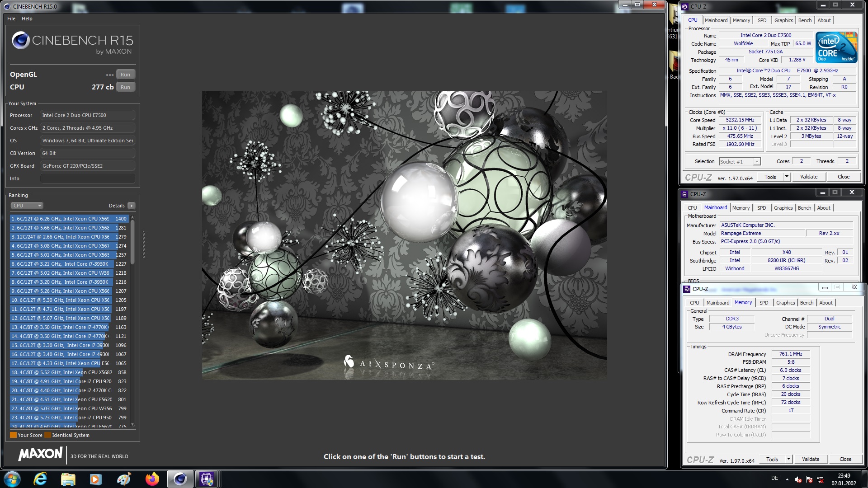Switch to Cinebench via its taskbar icon

pos(180,479)
